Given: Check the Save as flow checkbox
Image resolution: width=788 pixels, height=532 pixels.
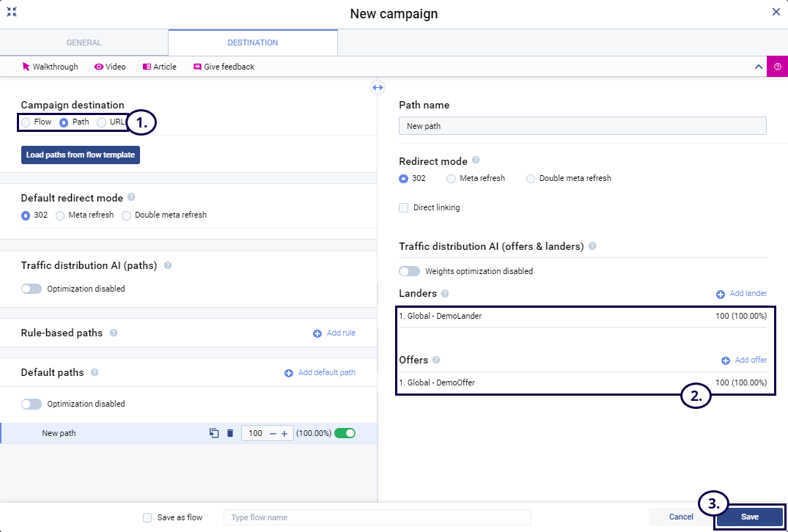Looking at the screenshot, I should [148, 517].
